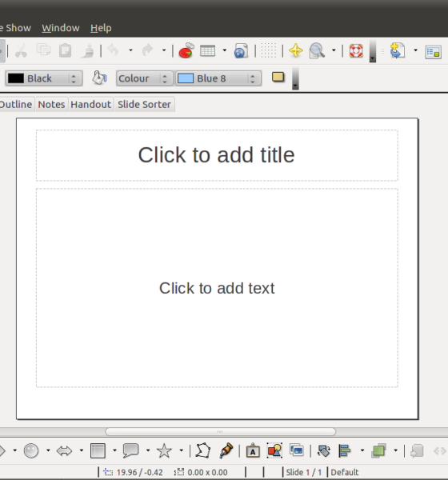The height and width of the screenshot is (480, 448).
Task: Toggle the Edit Points tool
Action: click(203, 450)
